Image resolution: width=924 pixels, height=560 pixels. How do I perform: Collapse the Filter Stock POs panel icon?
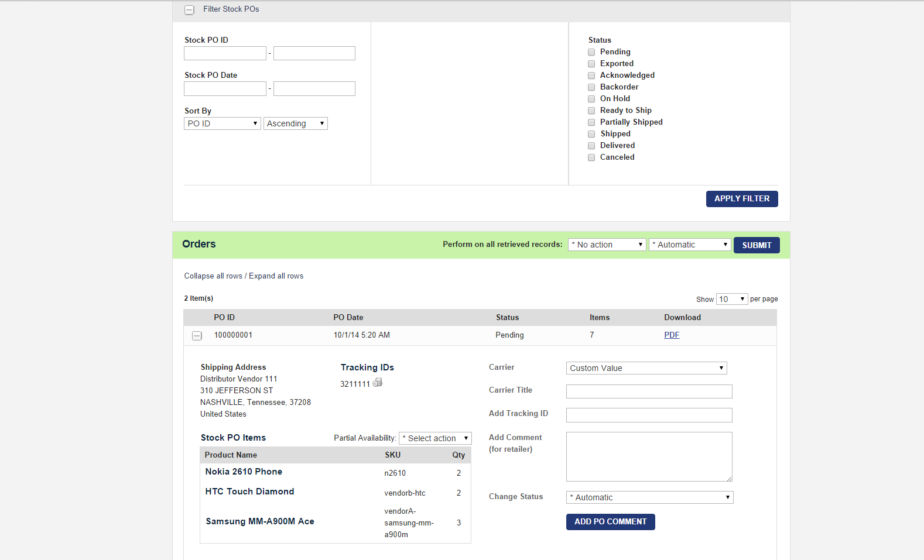click(x=189, y=10)
